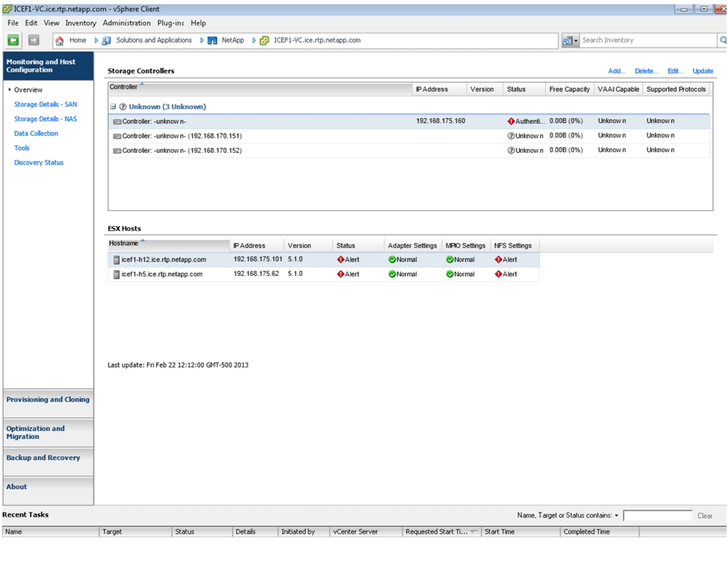Click red NFS Settings Alert icon for icef1-h5

(498, 274)
